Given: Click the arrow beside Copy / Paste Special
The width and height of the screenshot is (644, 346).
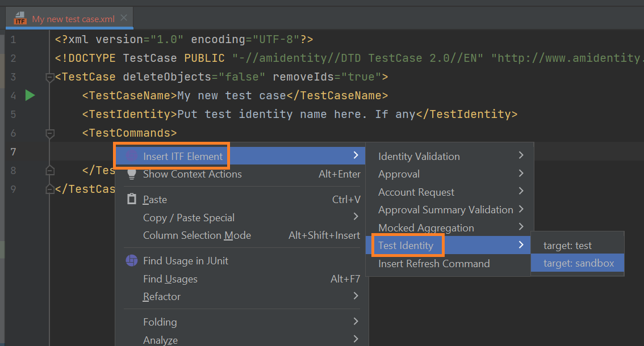Looking at the screenshot, I should (356, 216).
